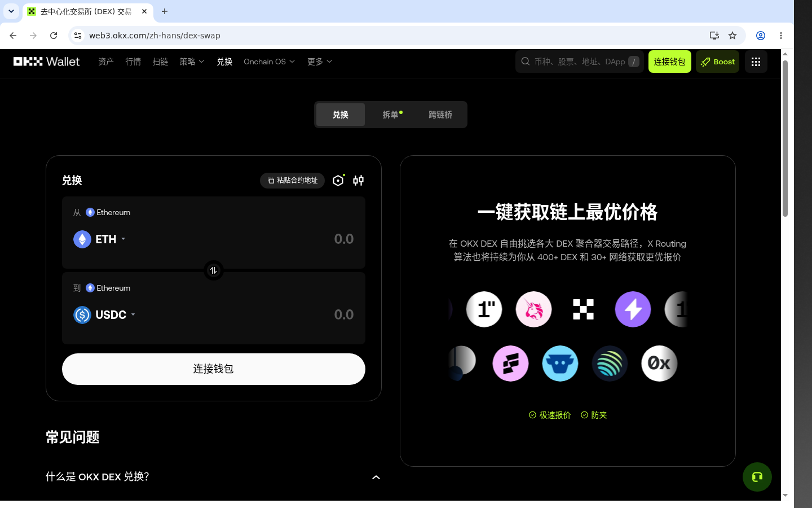This screenshot has width=812, height=508.
Task: Click the scrollbar down arrow
Action: (785, 496)
